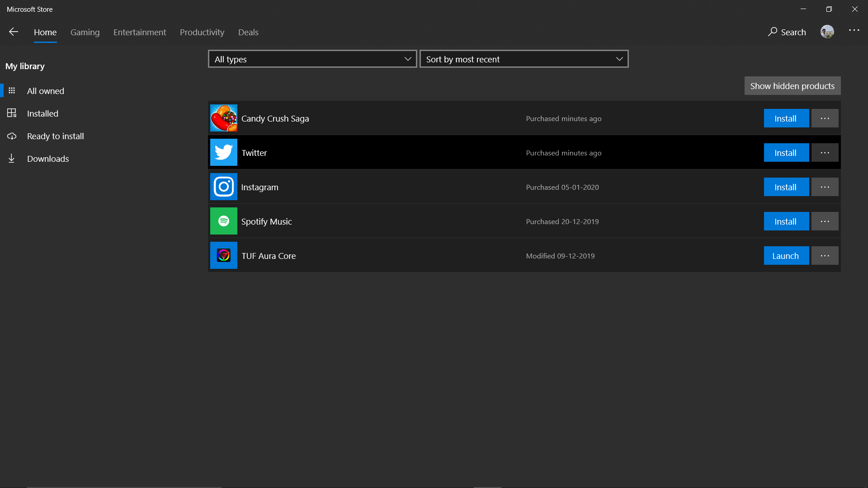Click 'Modified 09-12-2019' text
This screenshot has width=868, height=488.
[x=560, y=256]
